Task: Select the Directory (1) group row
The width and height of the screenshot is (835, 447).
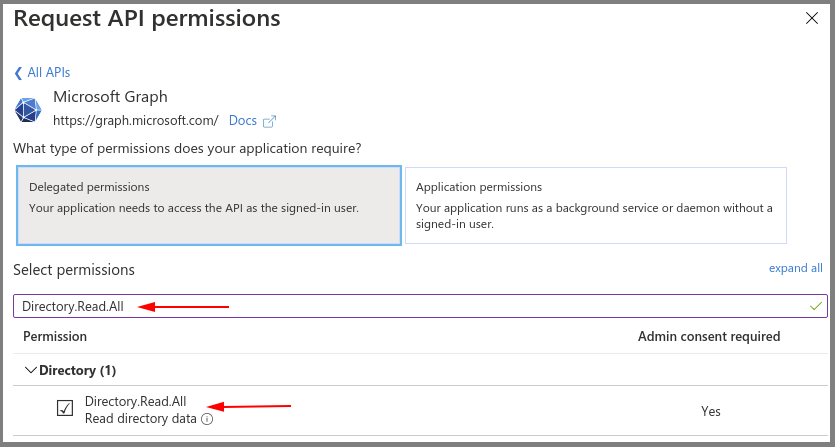Action: [x=78, y=370]
